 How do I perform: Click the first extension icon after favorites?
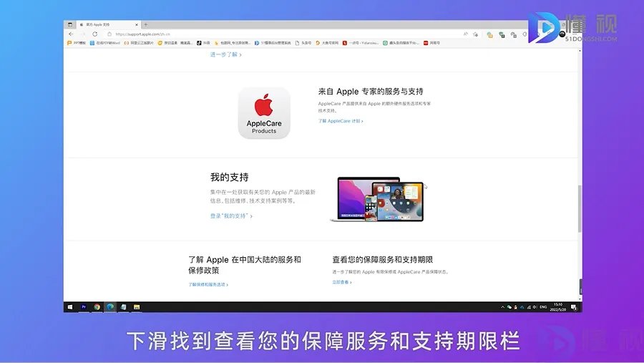[x=489, y=34]
